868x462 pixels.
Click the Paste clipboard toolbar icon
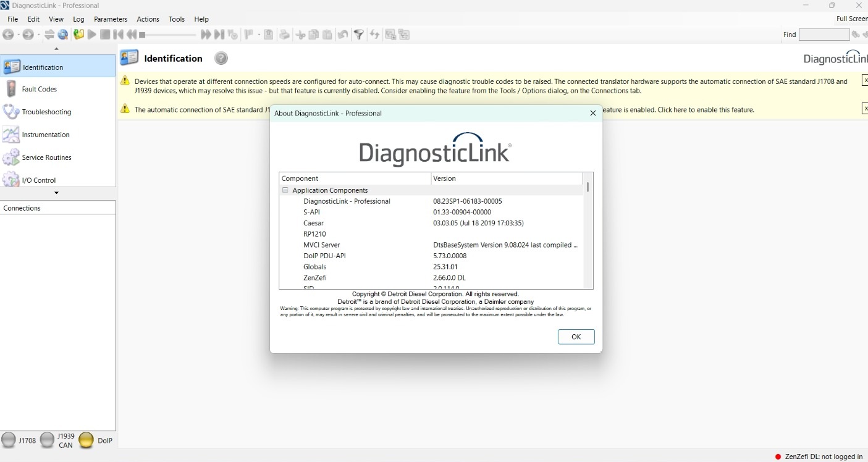click(x=327, y=35)
